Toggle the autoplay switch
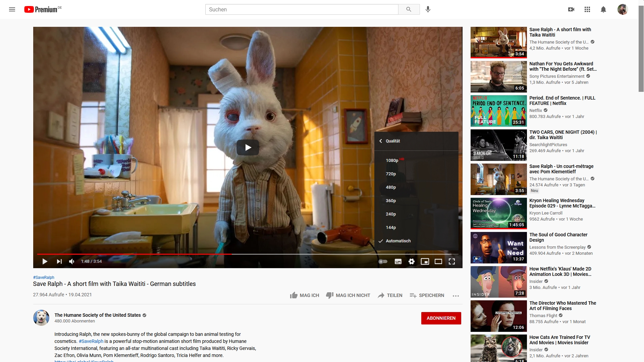Screen dimensions: 644x362 [383, 261]
